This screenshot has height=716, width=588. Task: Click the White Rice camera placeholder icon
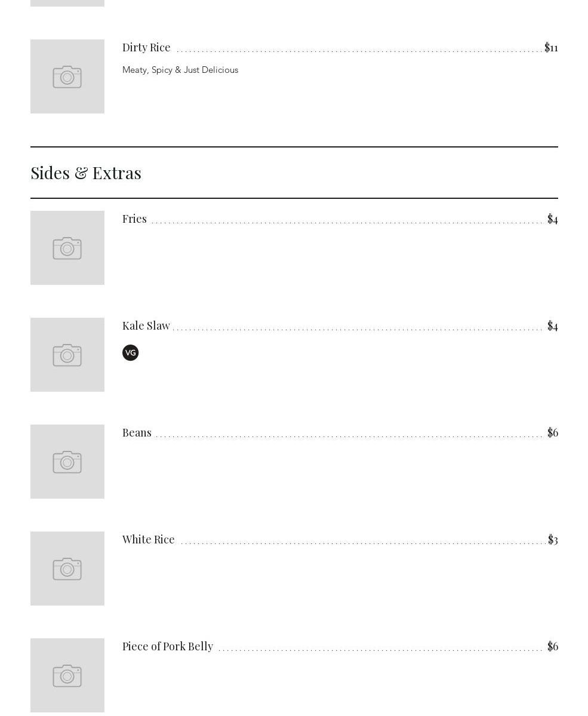(x=67, y=569)
